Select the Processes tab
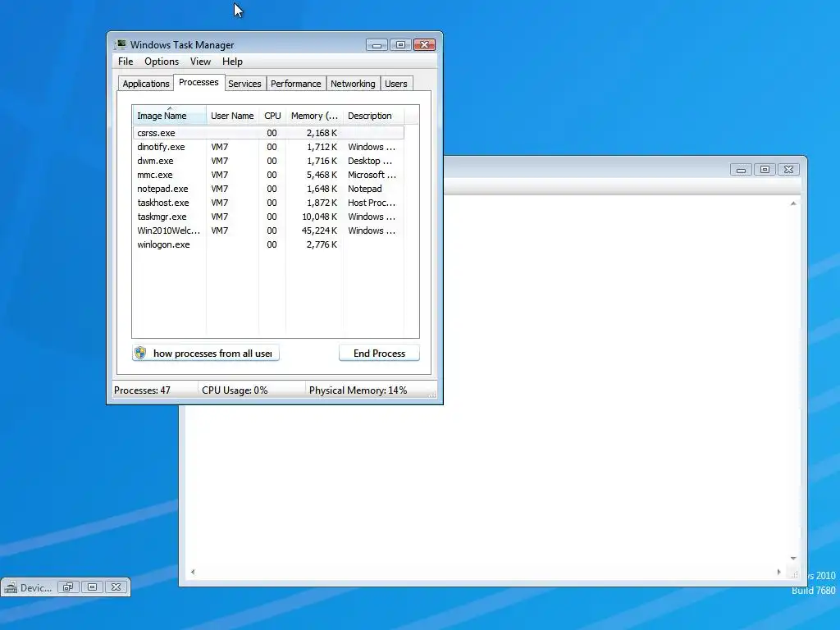840x630 pixels. [x=199, y=82]
